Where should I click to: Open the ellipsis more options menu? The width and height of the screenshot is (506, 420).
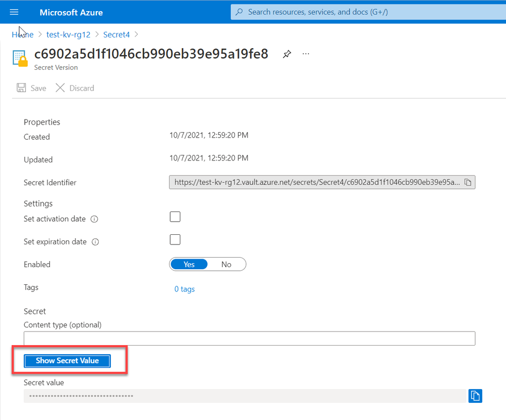tap(306, 54)
